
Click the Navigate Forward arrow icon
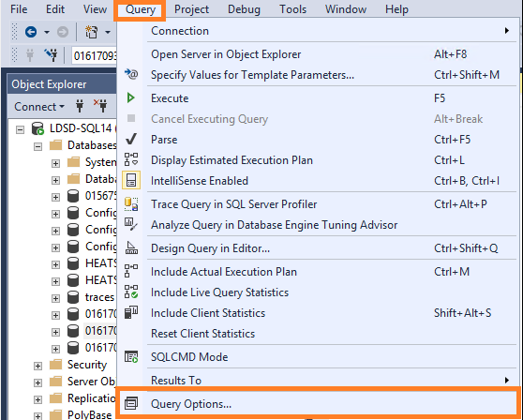click(x=63, y=32)
